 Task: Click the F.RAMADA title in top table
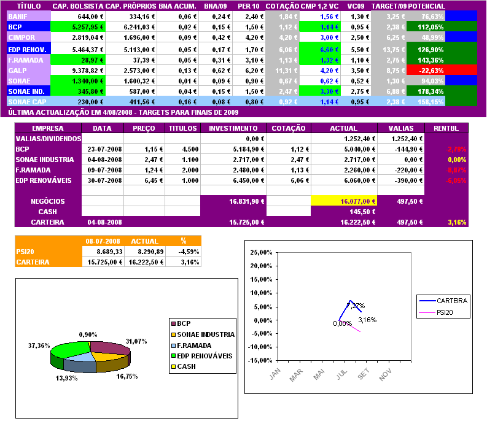(x=29, y=60)
